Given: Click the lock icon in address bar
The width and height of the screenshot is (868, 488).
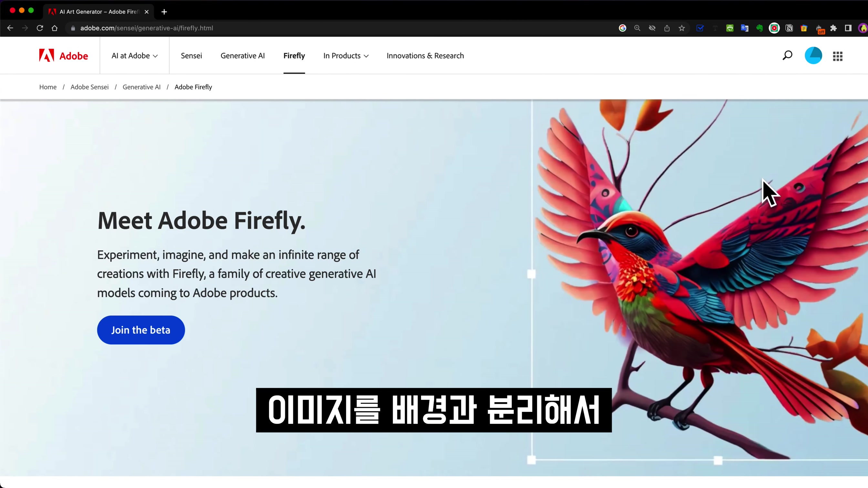Looking at the screenshot, I should pyautogui.click(x=73, y=28).
